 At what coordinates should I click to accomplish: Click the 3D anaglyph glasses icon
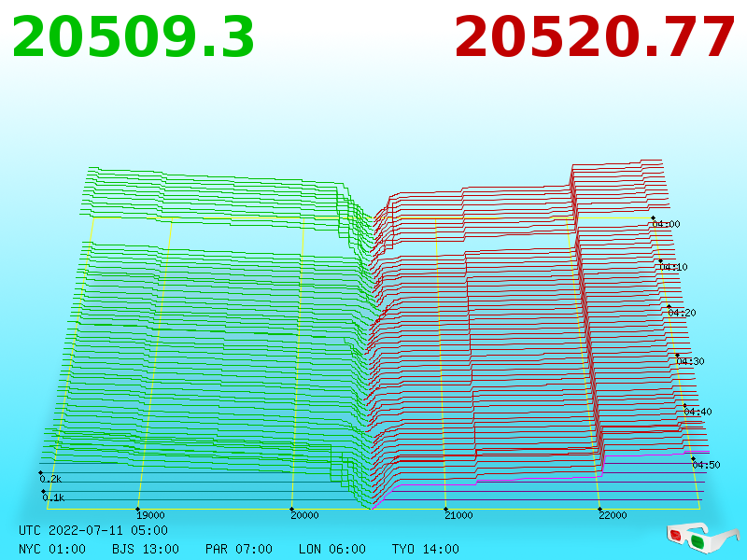702,538
